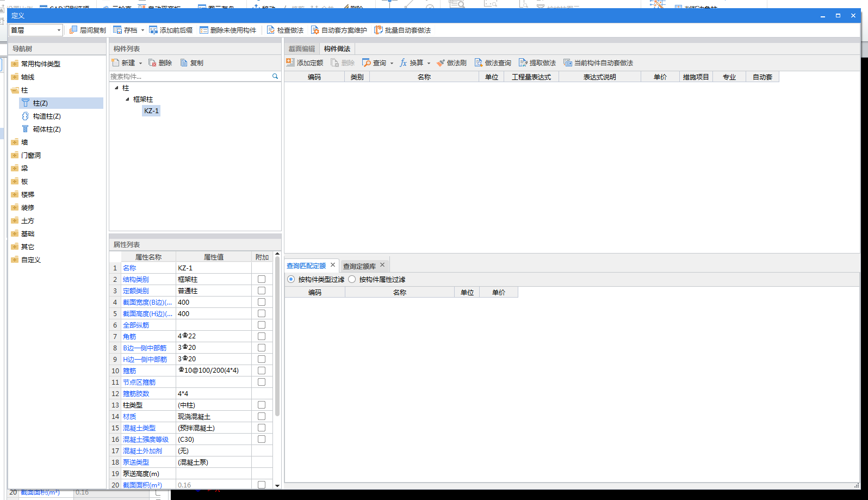Screen dimensions: 868x500
Task: Click the search magnifier in 搜索构件
Action: coord(275,76)
